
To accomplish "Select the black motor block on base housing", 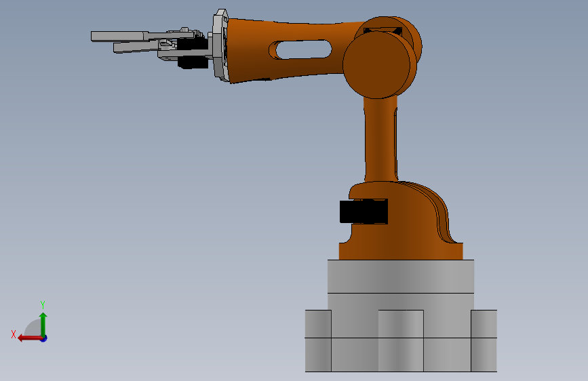I will coord(364,212).
